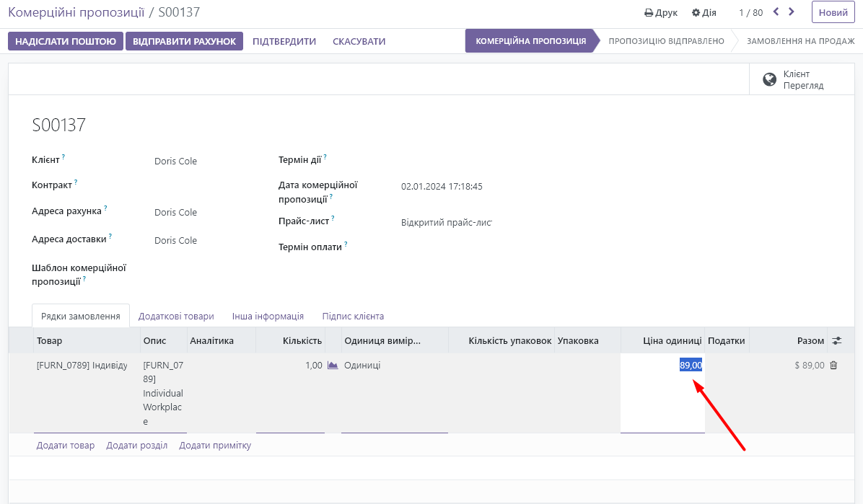Open column settings adjust icon
This screenshot has height=504, width=863.
click(x=837, y=340)
